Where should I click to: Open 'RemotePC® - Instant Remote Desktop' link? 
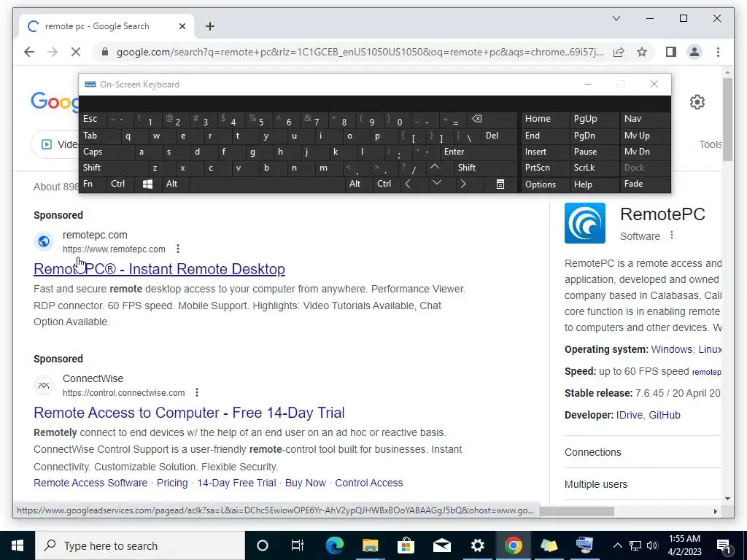pos(159,269)
